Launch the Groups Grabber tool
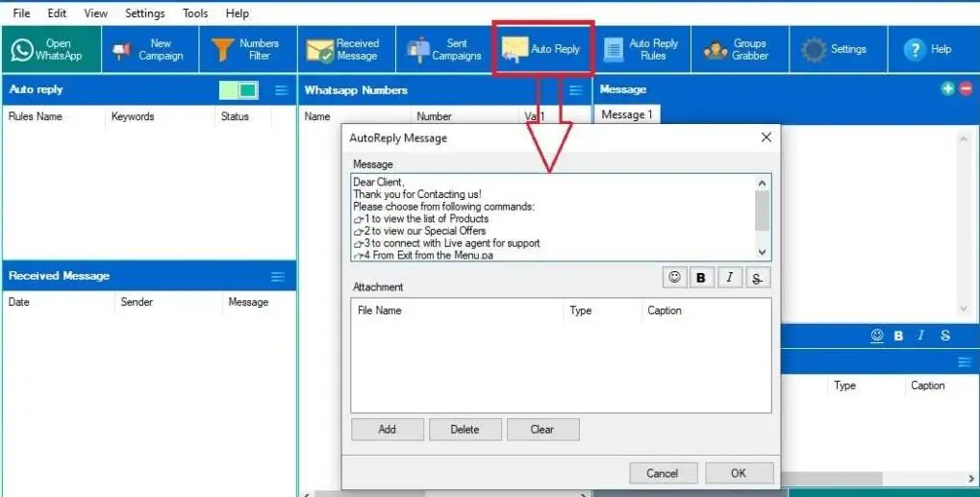 click(740, 49)
